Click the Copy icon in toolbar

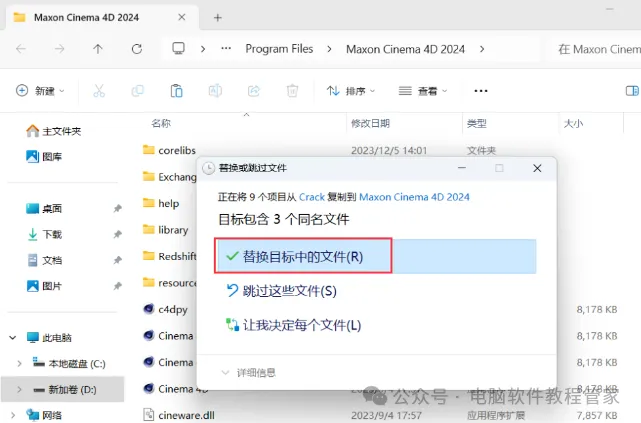(x=138, y=90)
